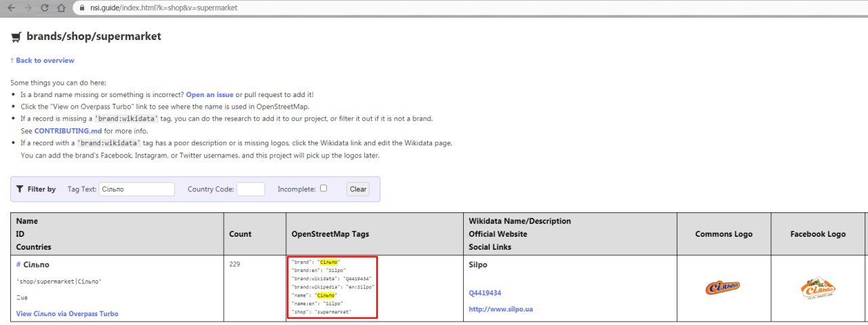Reload the page with refresh icon

(45, 8)
